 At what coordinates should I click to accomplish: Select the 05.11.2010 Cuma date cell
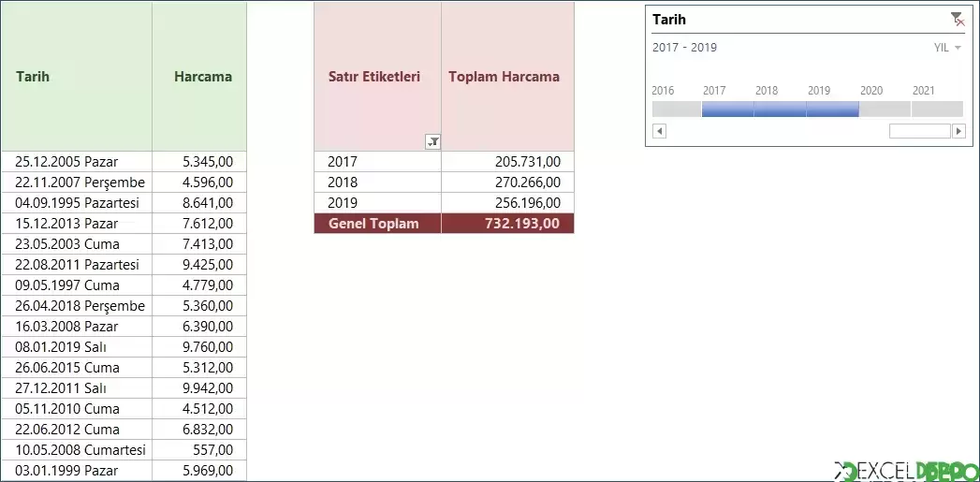pyautogui.click(x=76, y=410)
